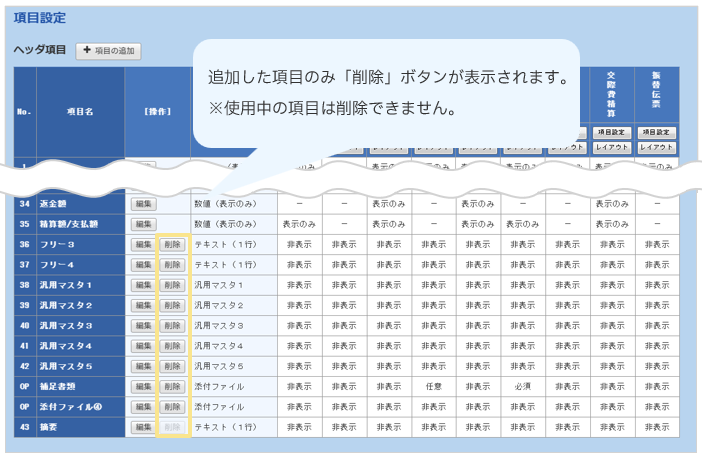Click レイアウト under 交際費精算 column
Image resolution: width=702 pixels, height=456 pixels.
pyautogui.click(x=612, y=147)
